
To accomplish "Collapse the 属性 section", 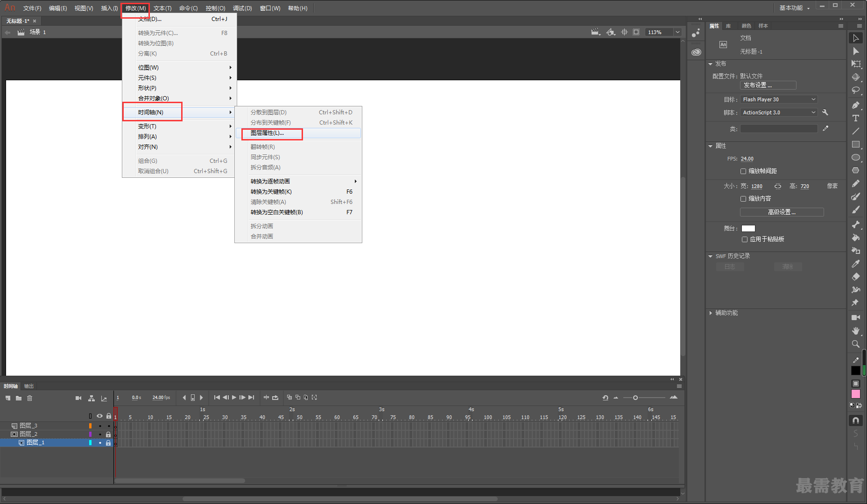I will pos(711,146).
